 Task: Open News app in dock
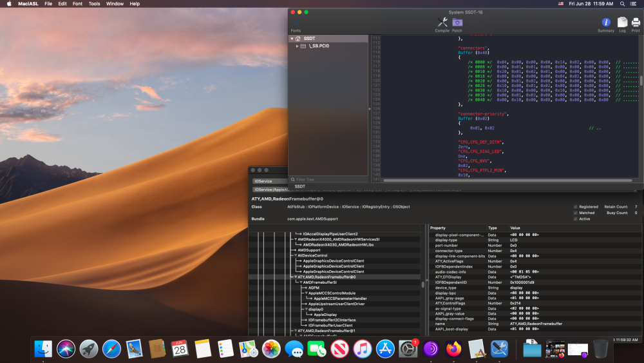point(339,349)
